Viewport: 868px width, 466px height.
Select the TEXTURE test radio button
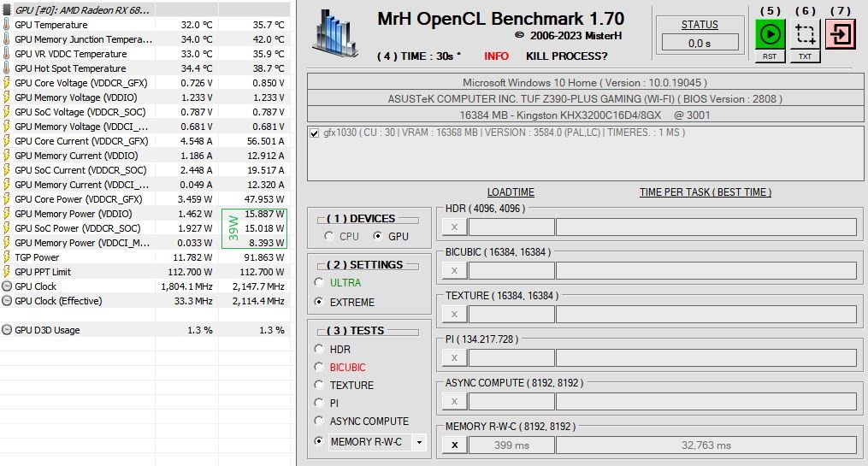click(x=319, y=385)
